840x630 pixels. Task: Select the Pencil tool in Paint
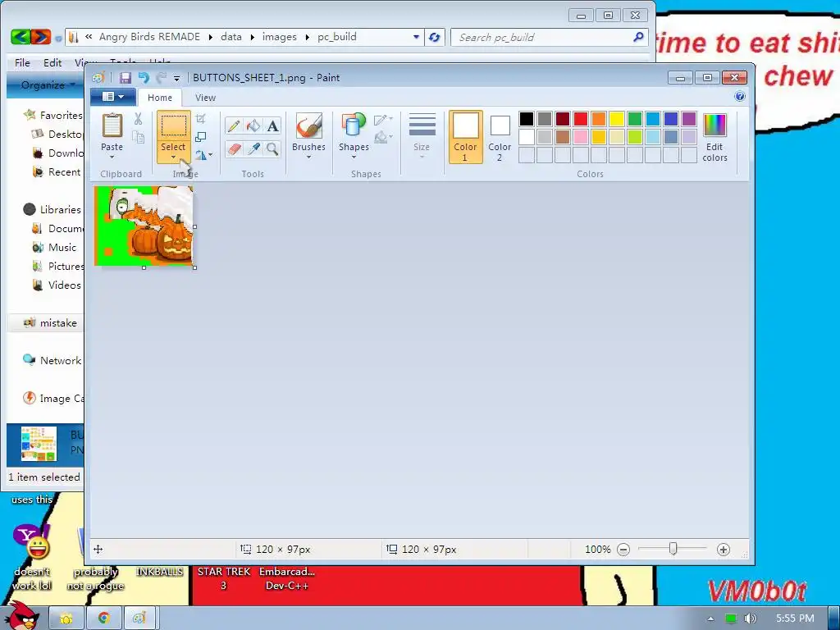point(234,126)
